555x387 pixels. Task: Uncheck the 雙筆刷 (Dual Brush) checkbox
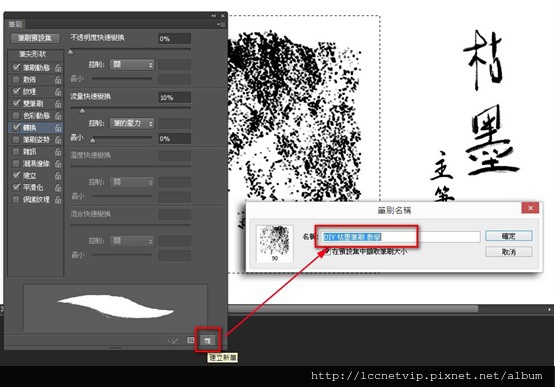tap(16, 103)
